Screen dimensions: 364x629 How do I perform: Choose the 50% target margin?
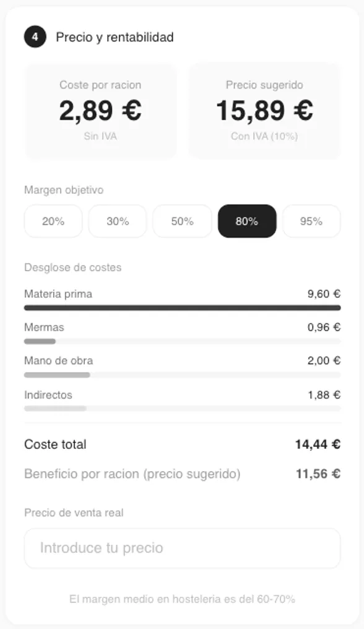pos(181,221)
